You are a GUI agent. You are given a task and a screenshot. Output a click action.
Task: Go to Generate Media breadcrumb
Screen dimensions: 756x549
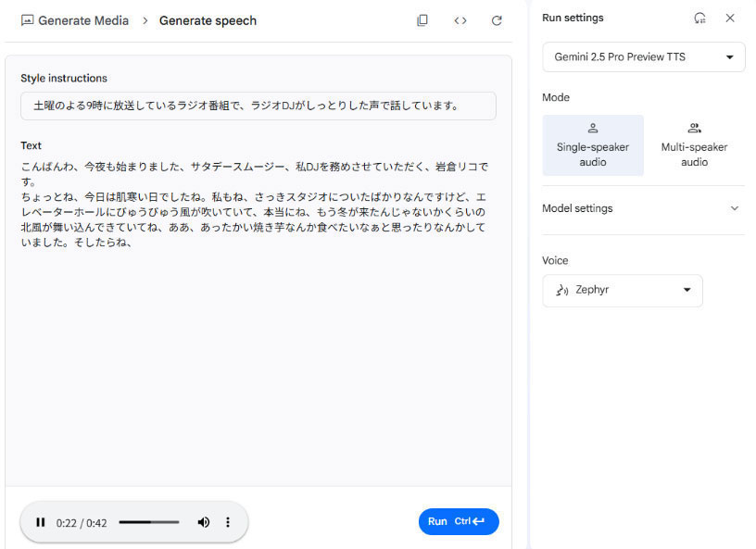(x=83, y=20)
